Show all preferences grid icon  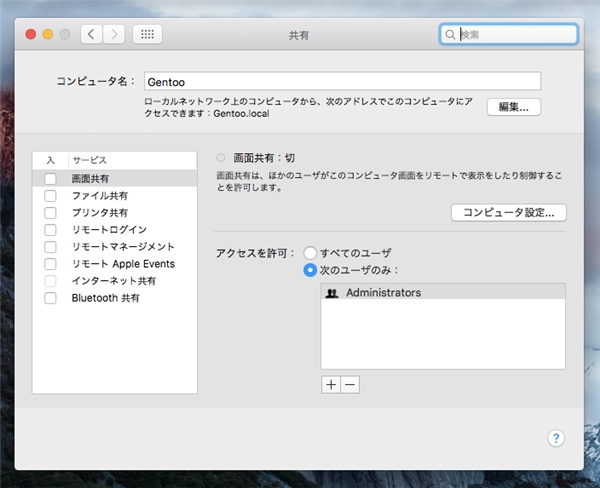click(x=147, y=34)
